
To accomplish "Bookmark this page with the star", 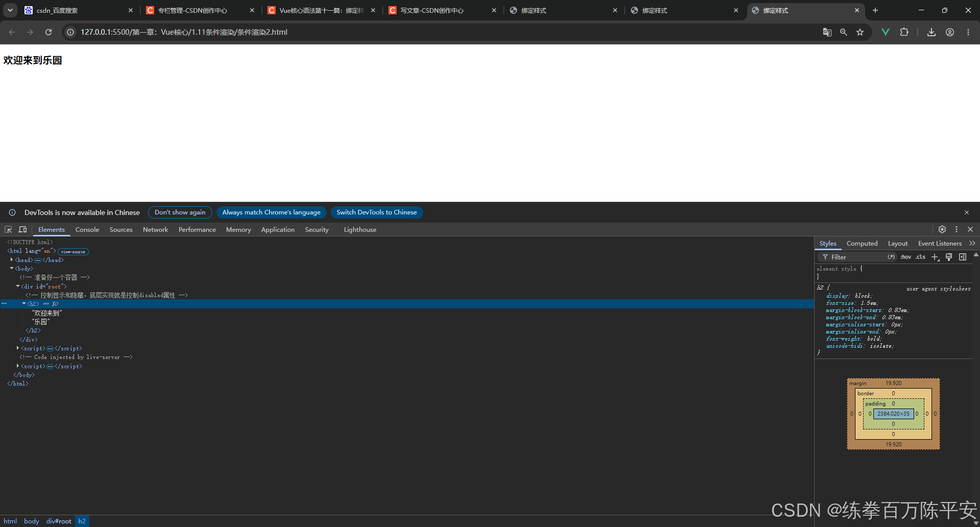I will click(x=860, y=32).
